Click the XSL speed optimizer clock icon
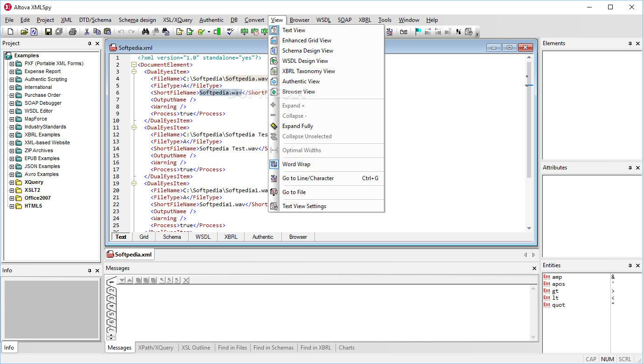Screen dimensions: 643x364 pos(254,32)
